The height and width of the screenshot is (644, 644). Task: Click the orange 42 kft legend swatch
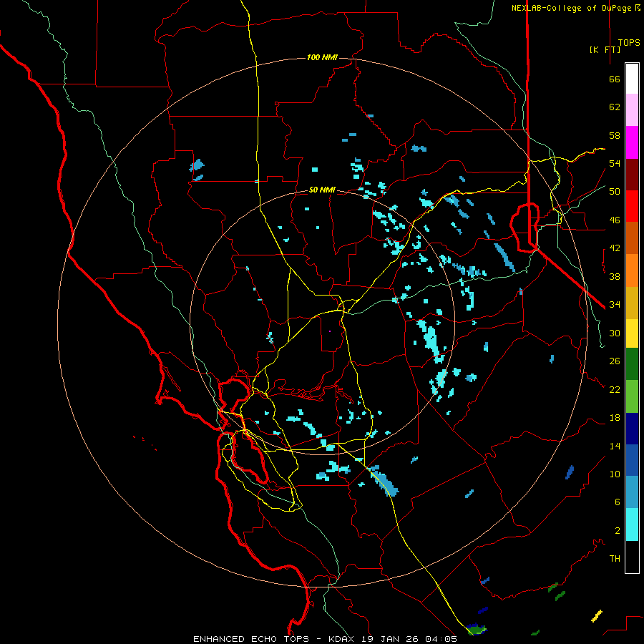(x=632, y=270)
